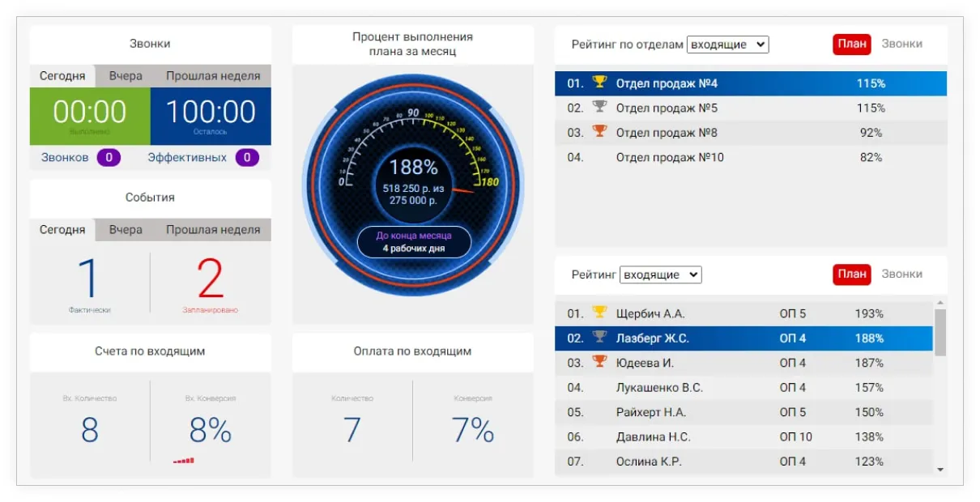
Task: Select the silver trophy next to Лазберг Ж.С.
Action: pos(599,337)
